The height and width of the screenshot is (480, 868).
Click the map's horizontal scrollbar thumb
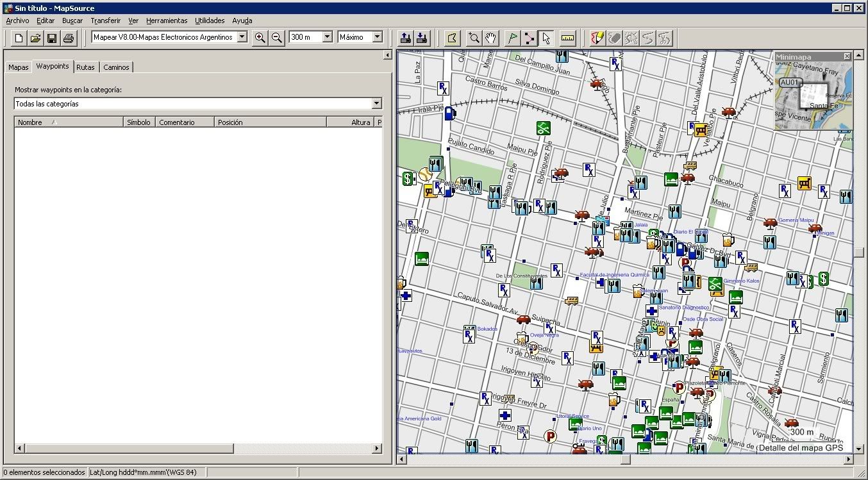[x=625, y=459]
